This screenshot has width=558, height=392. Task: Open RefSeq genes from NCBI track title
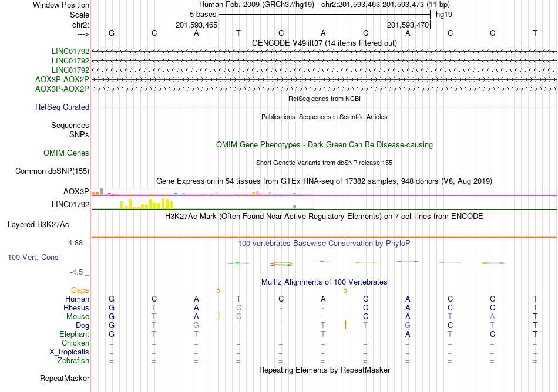[x=324, y=99]
